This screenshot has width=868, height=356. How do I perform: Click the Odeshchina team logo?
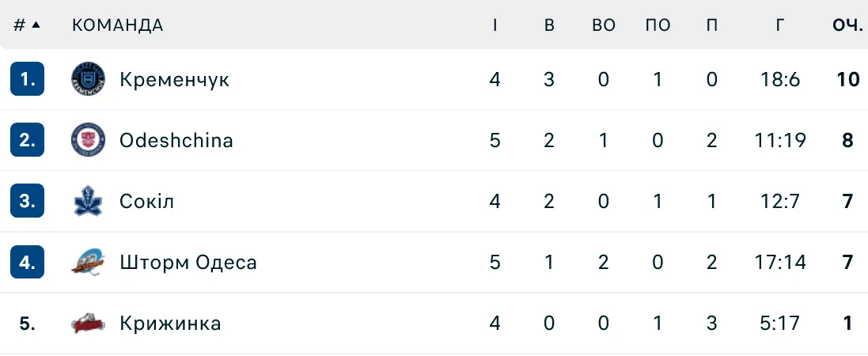tap(87, 141)
